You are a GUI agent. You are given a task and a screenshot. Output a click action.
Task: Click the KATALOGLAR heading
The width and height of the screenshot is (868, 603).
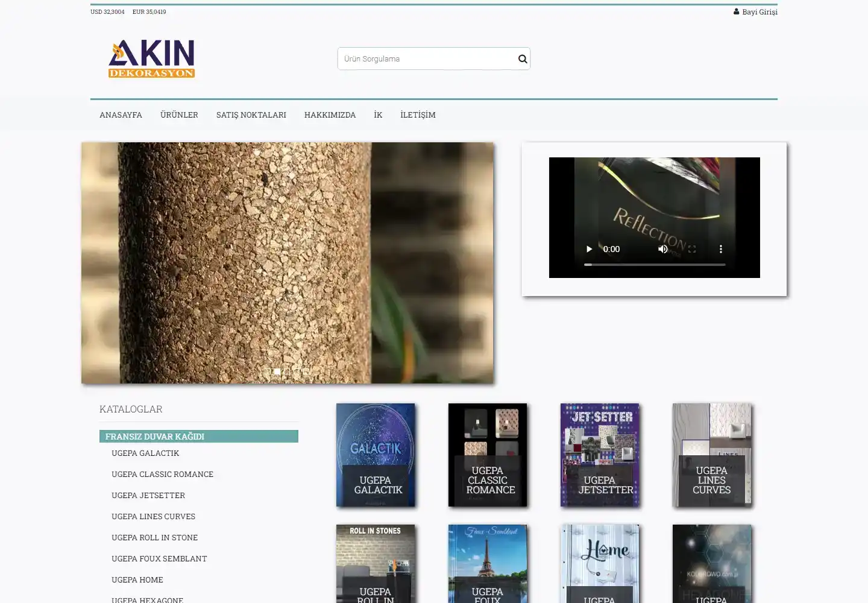coord(131,409)
